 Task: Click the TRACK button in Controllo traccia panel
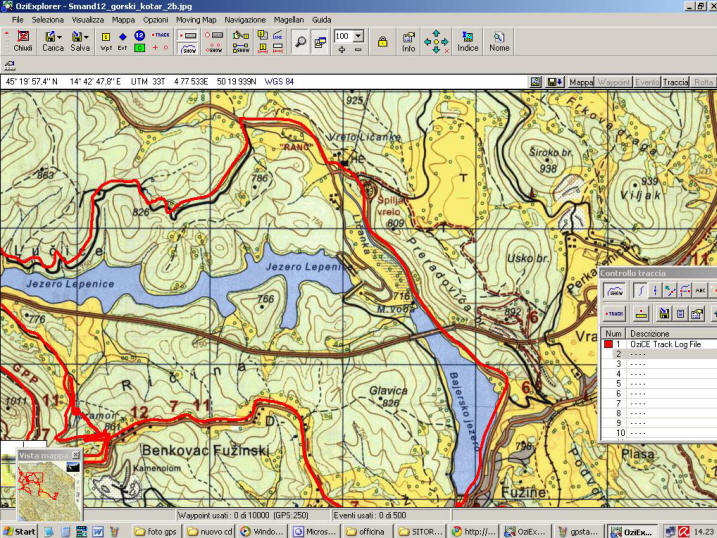[614, 314]
